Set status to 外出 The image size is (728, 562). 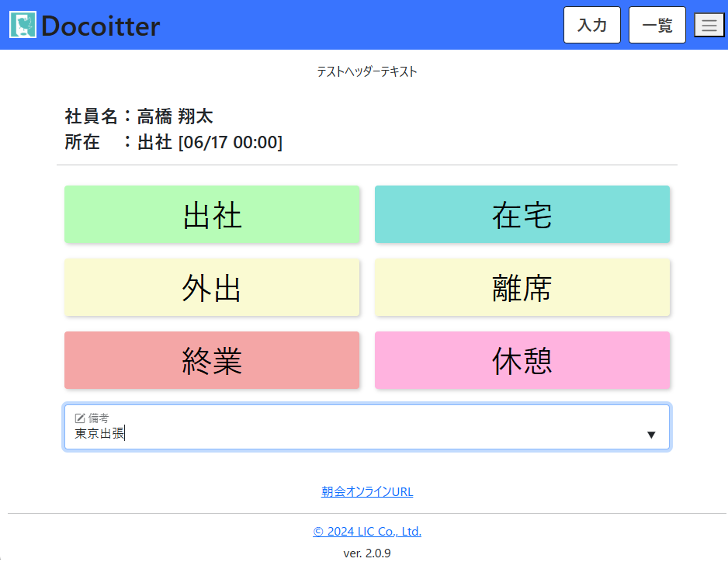pyautogui.click(x=212, y=288)
